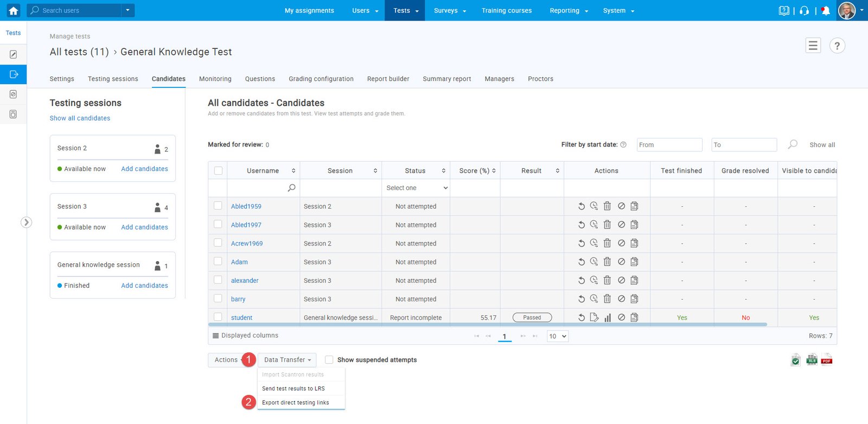Click the home icon in top bar
868x424 pixels.
click(13, 10)
